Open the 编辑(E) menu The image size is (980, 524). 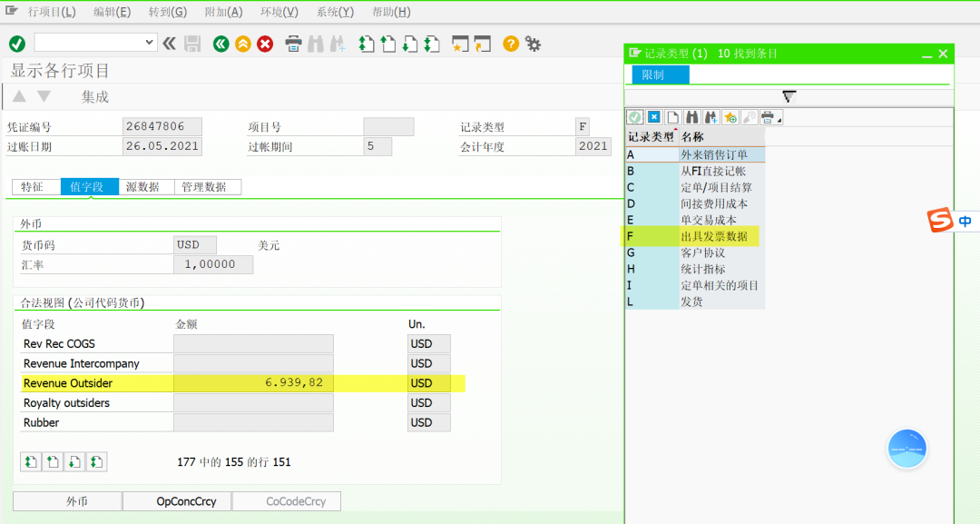[x=112, y=12]
